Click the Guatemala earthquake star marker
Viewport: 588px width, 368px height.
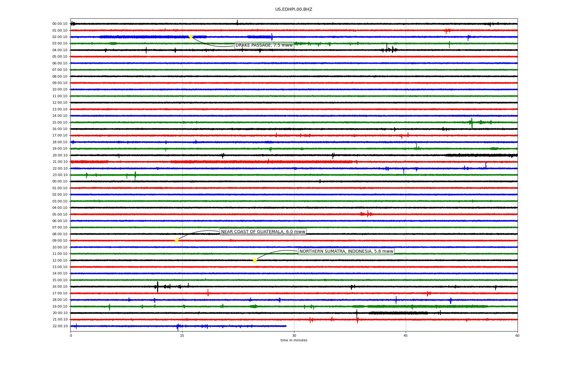[x=176, y=240]
